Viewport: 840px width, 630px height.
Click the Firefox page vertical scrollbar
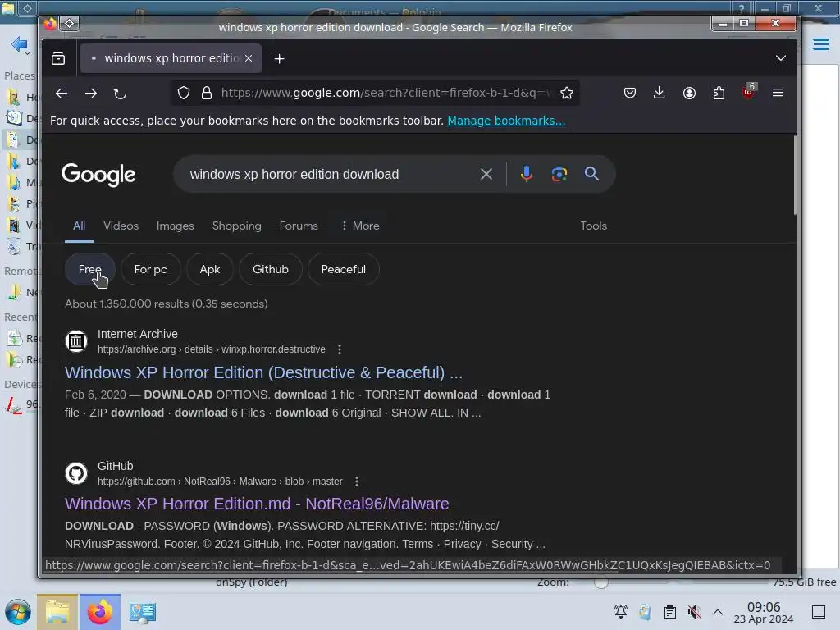point(795,176)
